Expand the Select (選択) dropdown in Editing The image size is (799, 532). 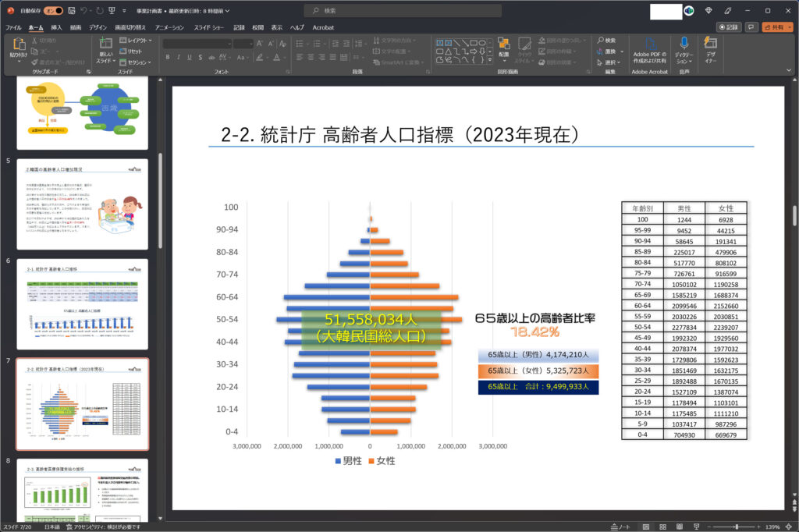click(609, 62)
